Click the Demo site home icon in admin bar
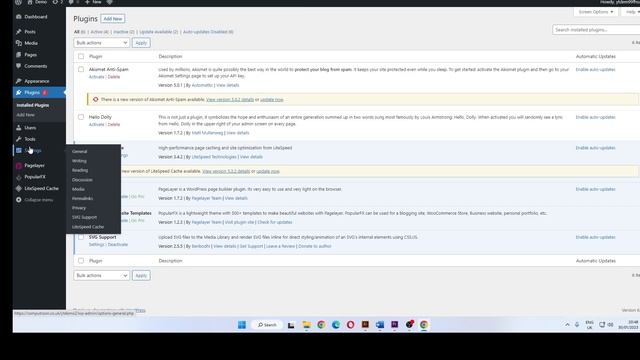The width and height of the screenshot is (640, 360). tap(29, 2)
